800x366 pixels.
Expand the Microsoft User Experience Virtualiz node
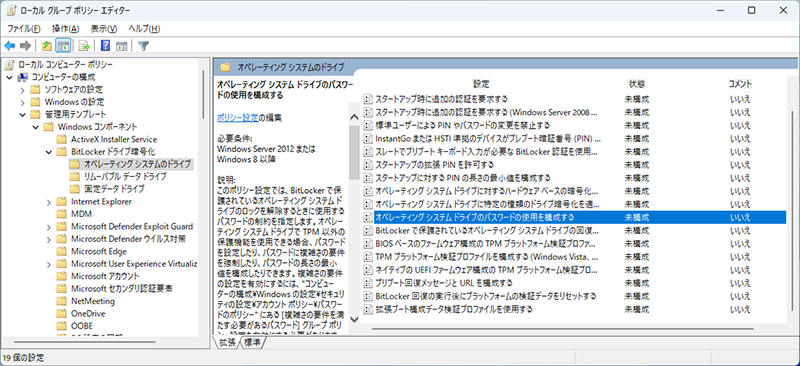click(x=48, y=264)
